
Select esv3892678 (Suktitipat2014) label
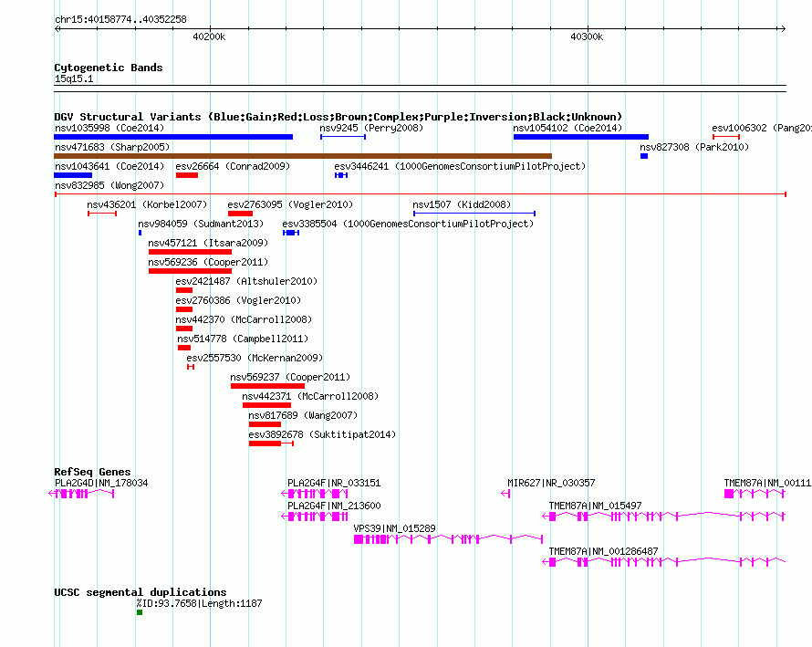(x=322, y=434)
